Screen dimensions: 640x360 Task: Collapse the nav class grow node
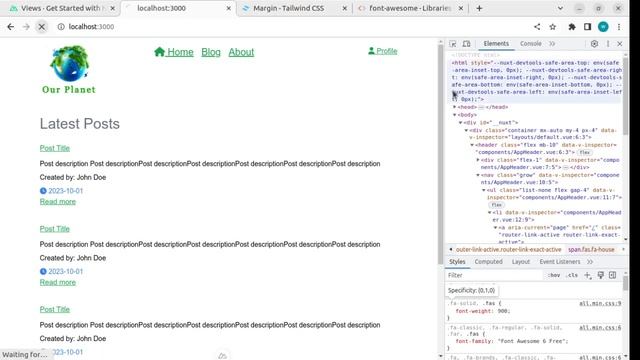478,175
